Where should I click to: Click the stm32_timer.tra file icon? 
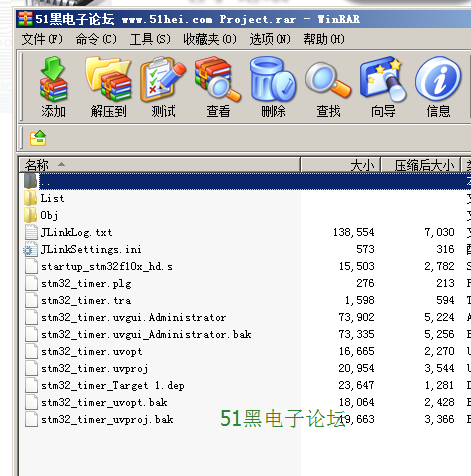coord(31,300)
